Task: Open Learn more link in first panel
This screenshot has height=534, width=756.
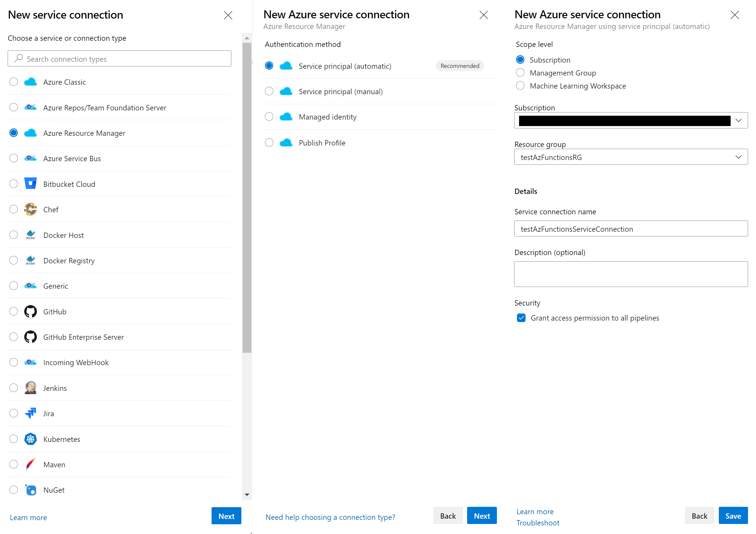Action: click(x=28, y=517)
